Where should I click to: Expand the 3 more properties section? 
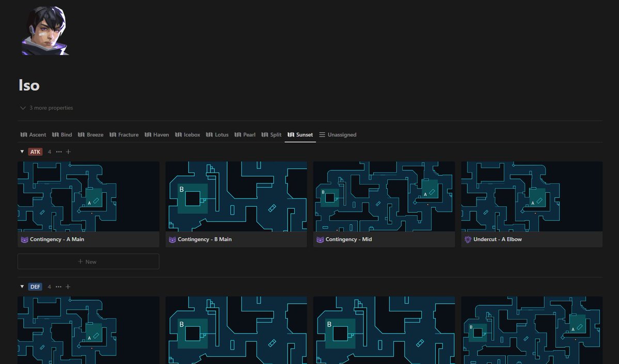(x=46, y=108)
